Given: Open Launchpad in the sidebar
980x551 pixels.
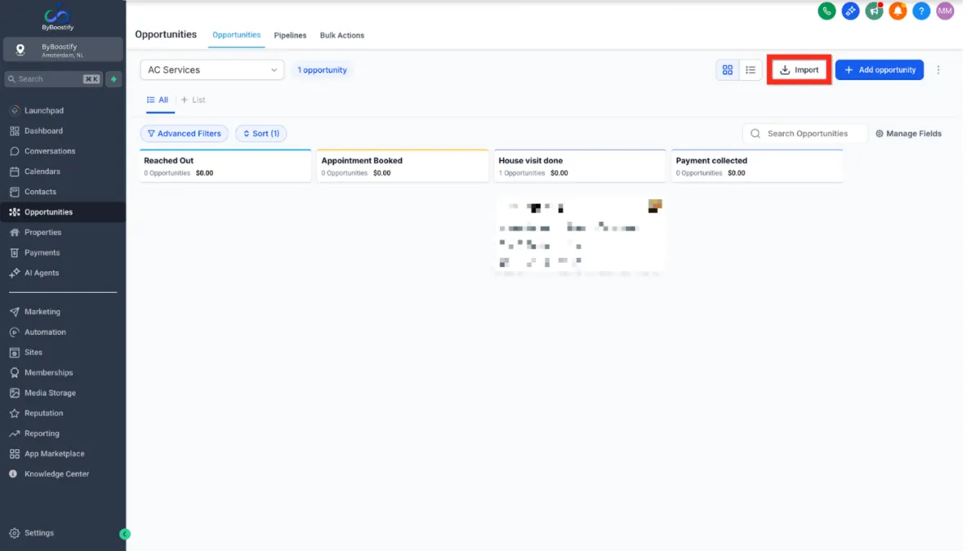Looking at the screenshot, I should click(x=63, y=110).
